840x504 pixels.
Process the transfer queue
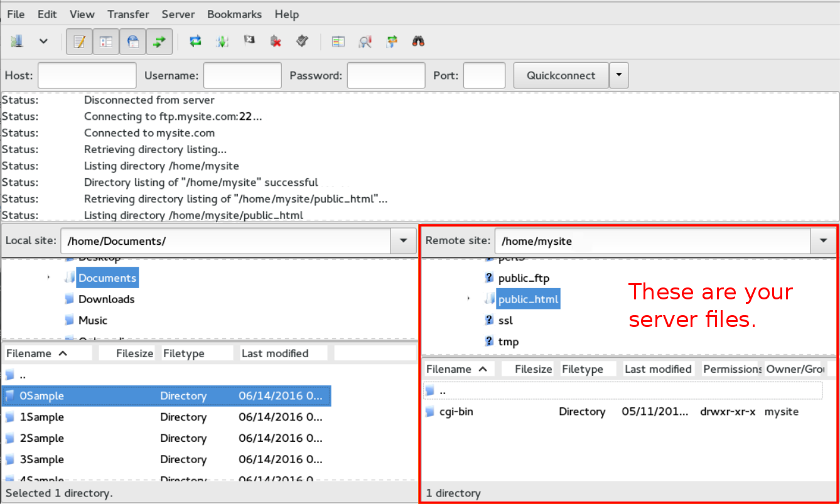click(x=222, y=41)
